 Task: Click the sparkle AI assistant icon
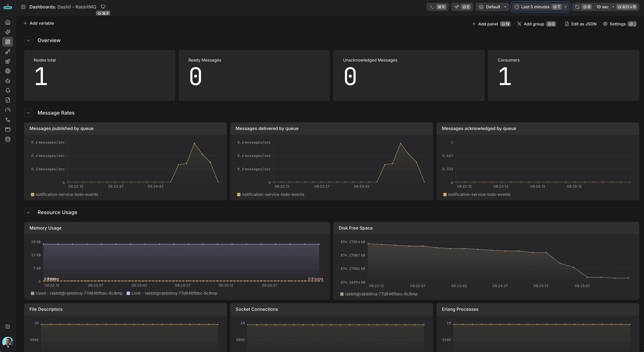click(x=8, y=32)
